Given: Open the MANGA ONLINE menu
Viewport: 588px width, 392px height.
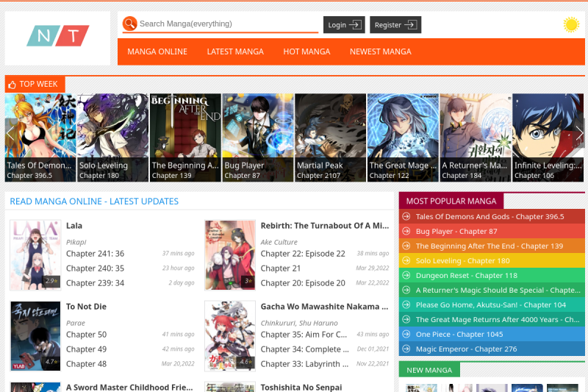Looking at the screenshot, I should [157, 51].
